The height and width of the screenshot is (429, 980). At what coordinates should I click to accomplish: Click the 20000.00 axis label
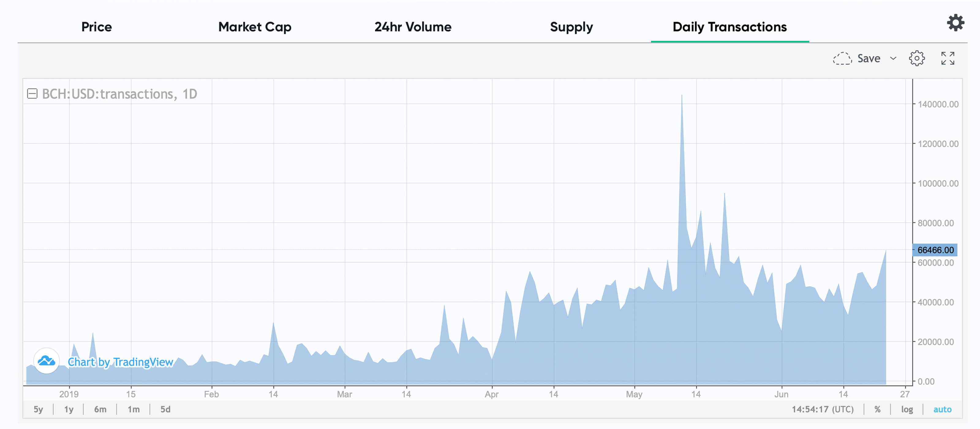936,342
